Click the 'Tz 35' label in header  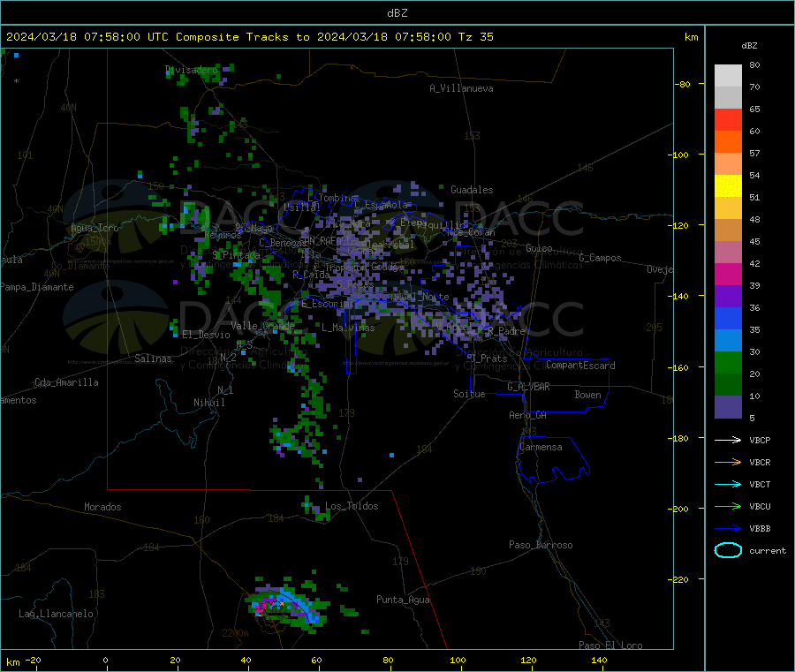(475, 37)
